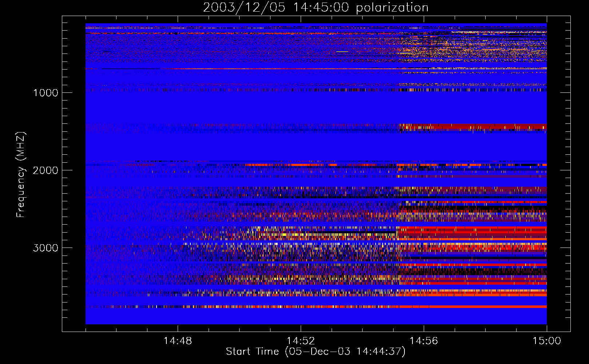Click the 1000 frequency tick label
This screenshot has height=364, width=589.
tap(46, 93)
